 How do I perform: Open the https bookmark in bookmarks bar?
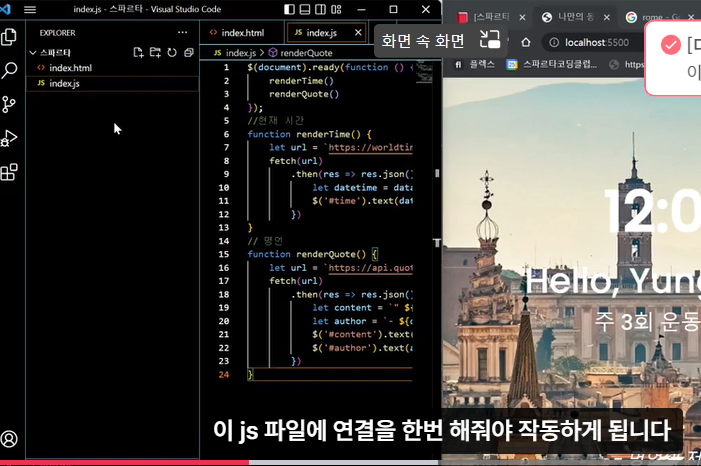coord(627,65)
